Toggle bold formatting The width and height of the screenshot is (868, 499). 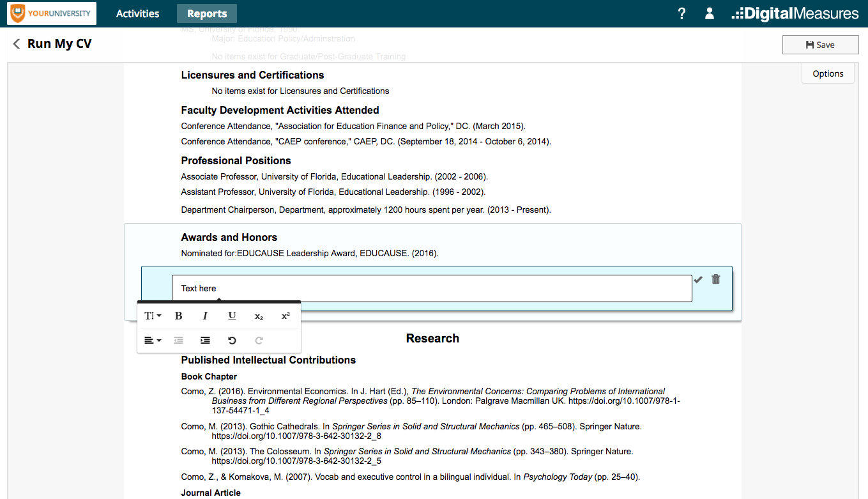tap(178, 315)
